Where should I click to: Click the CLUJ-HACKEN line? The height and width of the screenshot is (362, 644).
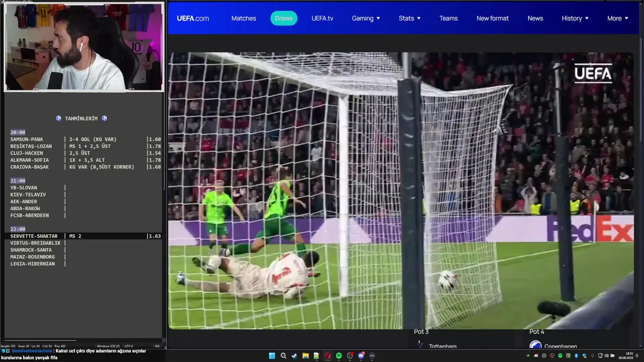coord(86,153)
